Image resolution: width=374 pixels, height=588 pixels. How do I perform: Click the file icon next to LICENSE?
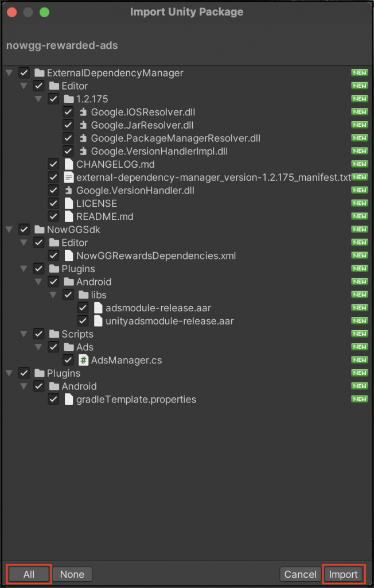69,203
